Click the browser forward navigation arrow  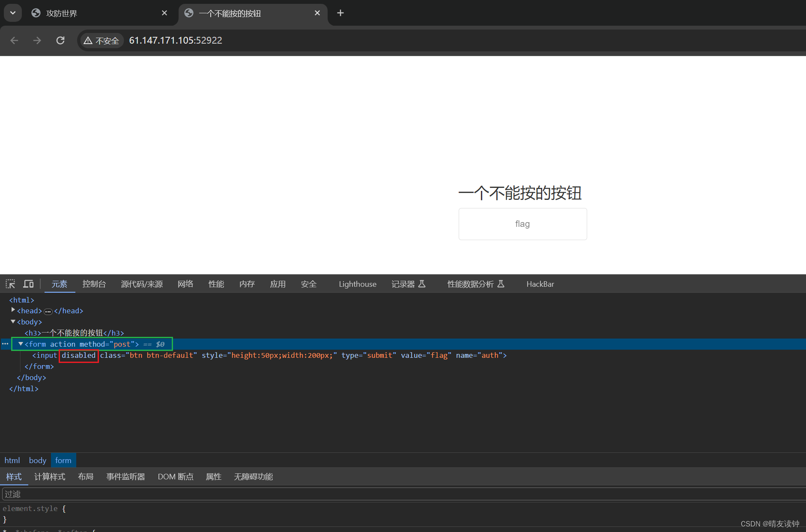point(37,40)
